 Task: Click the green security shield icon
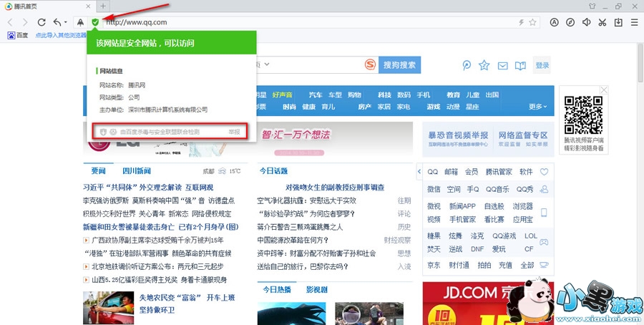95,22
